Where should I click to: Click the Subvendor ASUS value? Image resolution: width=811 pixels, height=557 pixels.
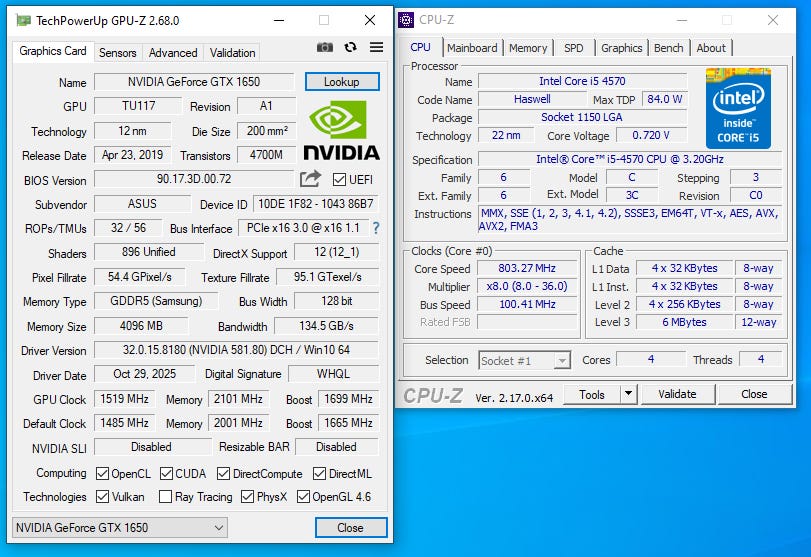(x=142, y=204)
